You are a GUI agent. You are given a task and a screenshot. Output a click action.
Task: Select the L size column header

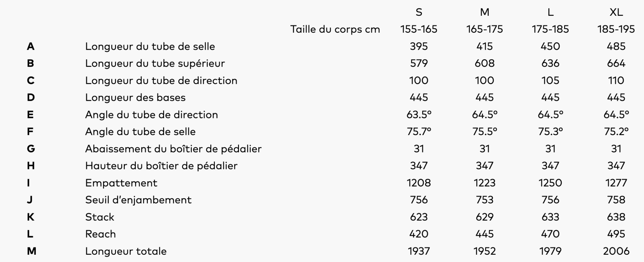tap(550, 12)
